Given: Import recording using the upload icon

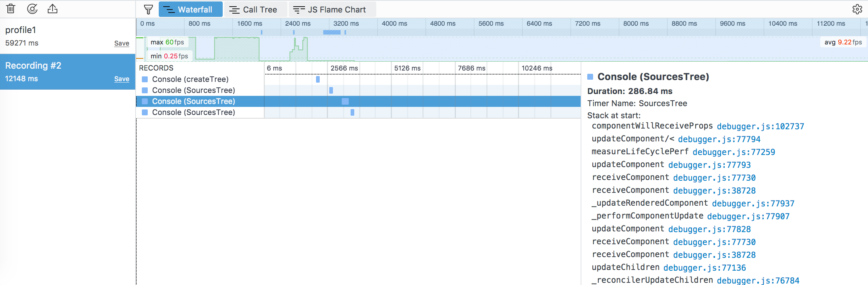Looking at the screenshot, I should tap(53, 9).
